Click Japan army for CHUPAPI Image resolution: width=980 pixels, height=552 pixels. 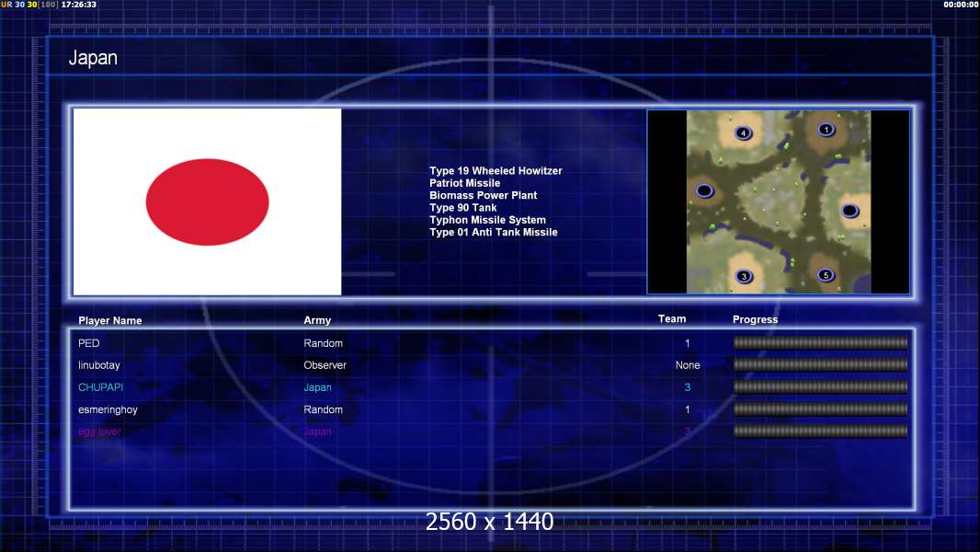click(x=317, y=387)
